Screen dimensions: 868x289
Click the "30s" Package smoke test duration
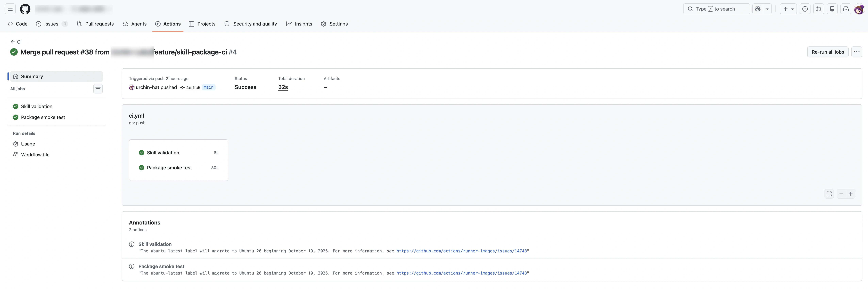[215, 168]
